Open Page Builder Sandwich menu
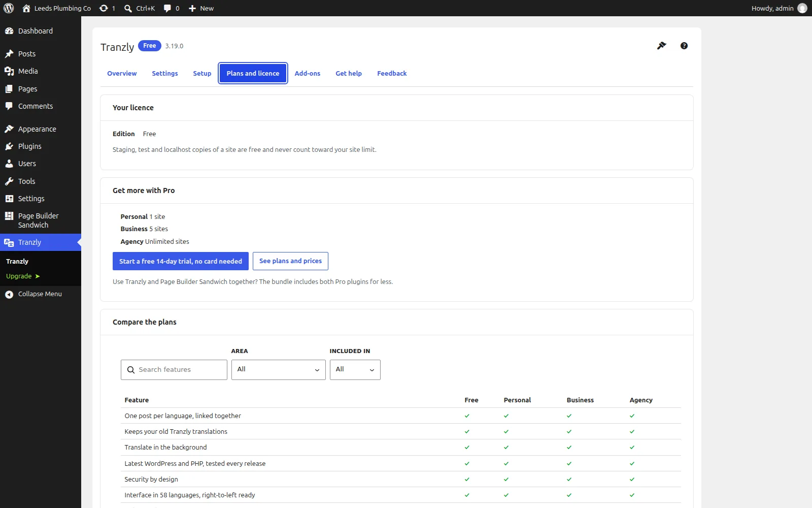 (x=41, y=220)
